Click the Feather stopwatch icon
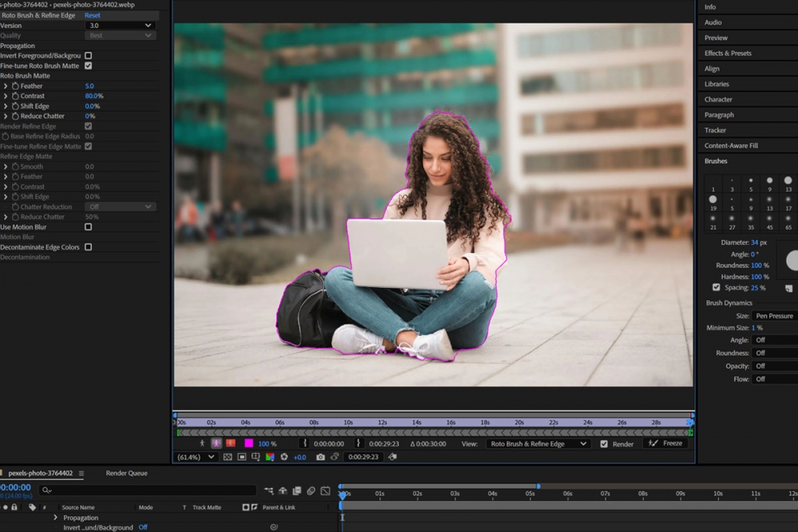This screenshot has height=532, width=798. click(15, 86)
